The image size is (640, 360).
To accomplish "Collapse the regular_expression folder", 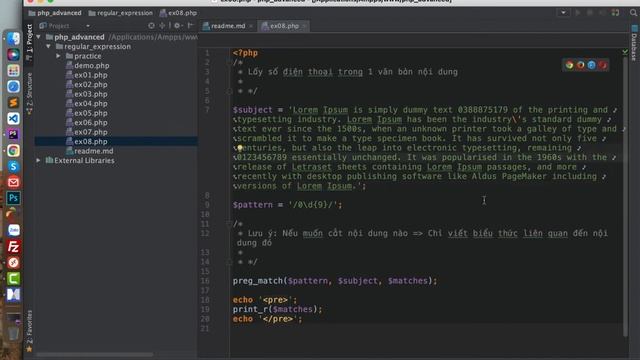I will pos(49,47).
